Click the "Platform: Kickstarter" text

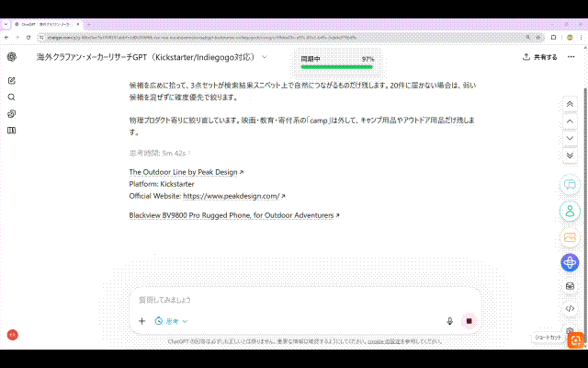click(162, 184)
